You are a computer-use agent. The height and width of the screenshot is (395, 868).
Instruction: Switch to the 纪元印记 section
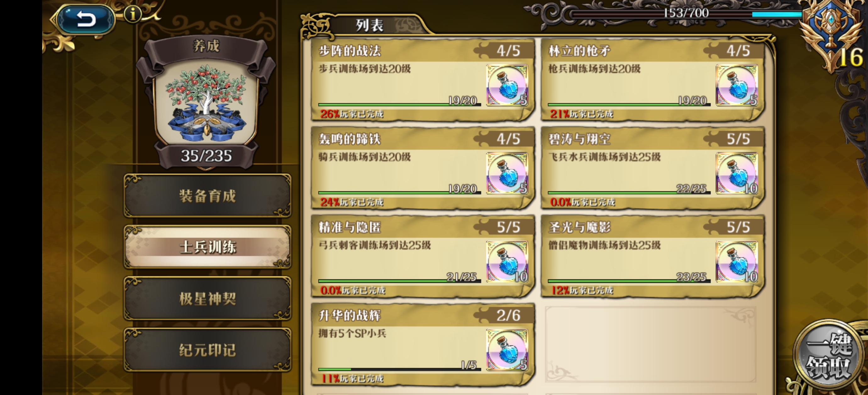tap(207, 350)
